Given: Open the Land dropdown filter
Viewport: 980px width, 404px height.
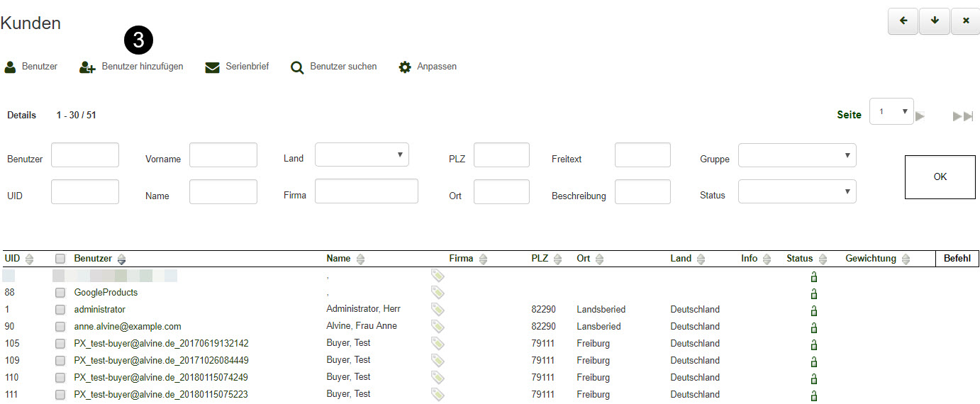Looking at the screenshot, I should 362,155.
